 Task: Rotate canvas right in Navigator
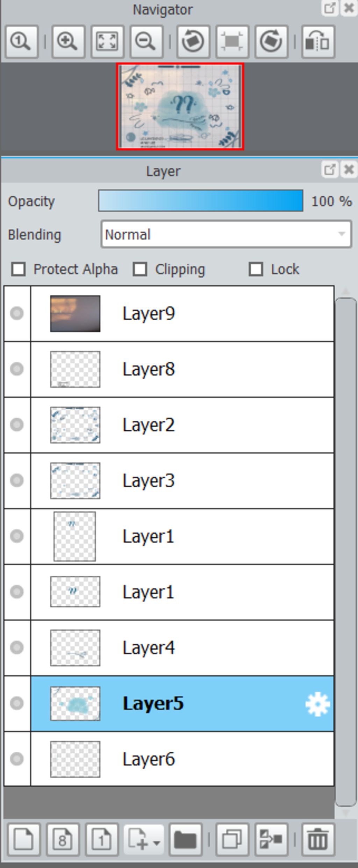272,42
